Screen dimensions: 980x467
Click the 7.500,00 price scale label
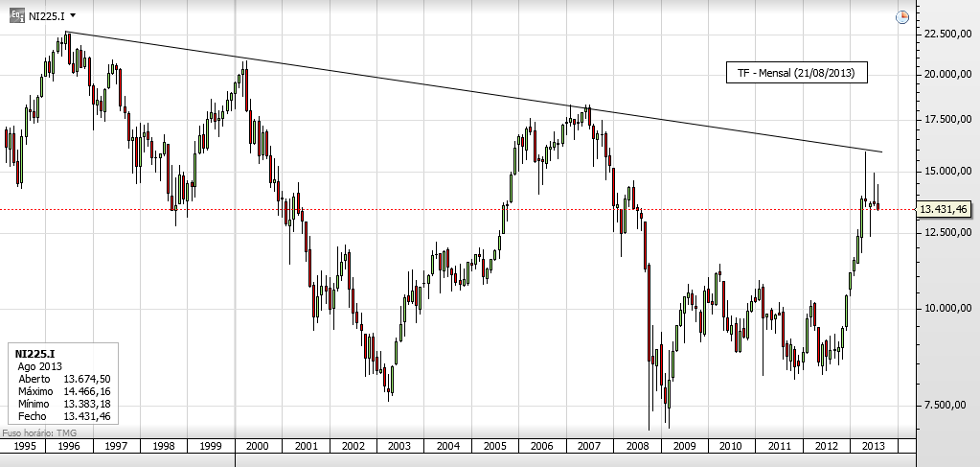(x=946, y=406)
